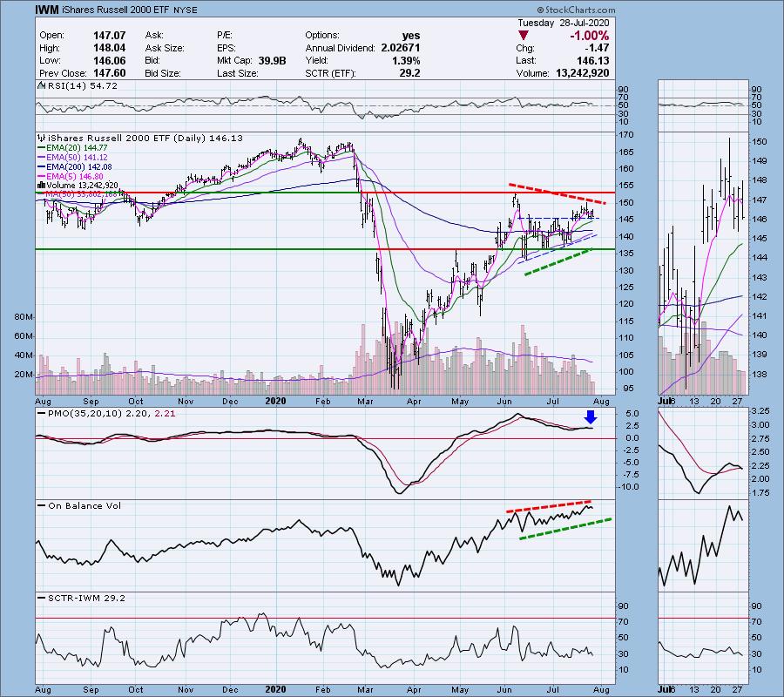
Task: Click the Last price 146.13 in header
Action: tap(592, 60)
